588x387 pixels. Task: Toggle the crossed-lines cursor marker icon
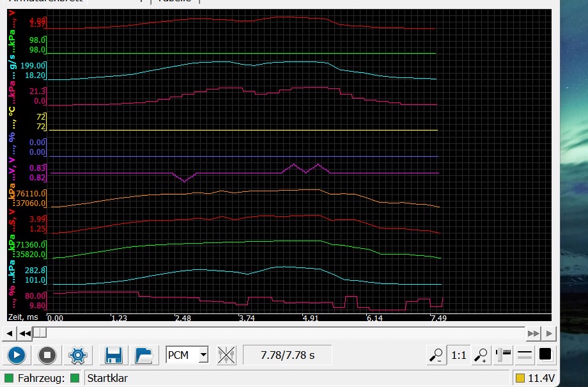pos(226,355)
